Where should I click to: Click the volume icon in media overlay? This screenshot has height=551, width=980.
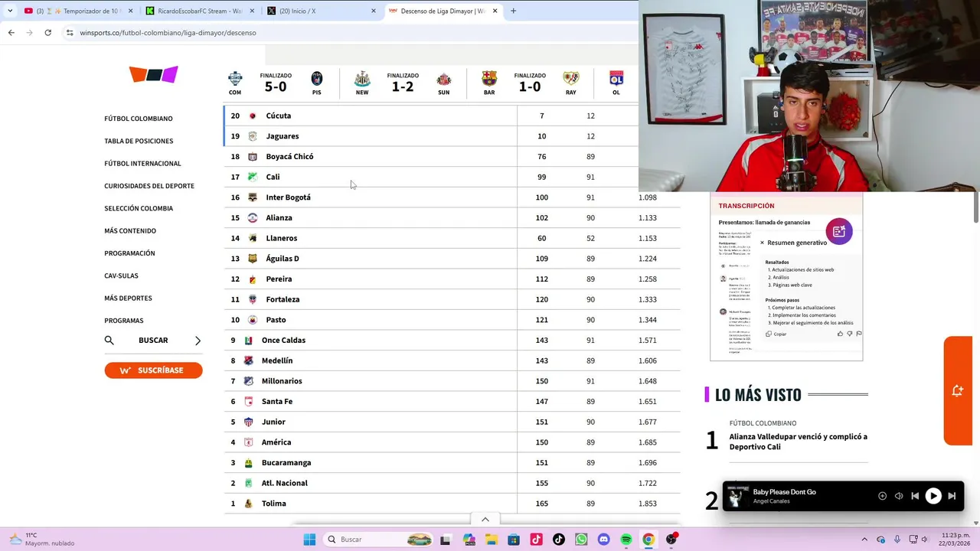[898, 496]
